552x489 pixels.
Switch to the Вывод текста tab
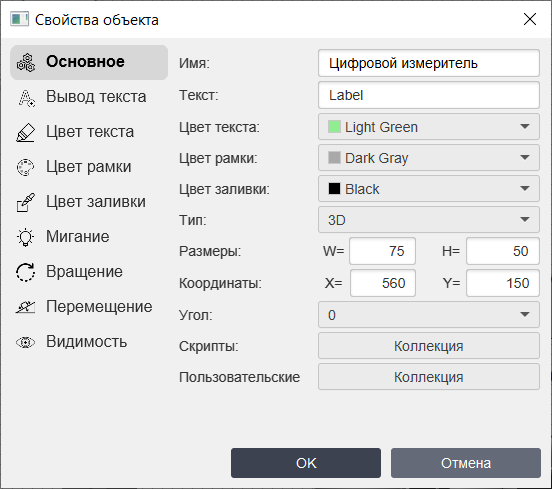(89, 97)
